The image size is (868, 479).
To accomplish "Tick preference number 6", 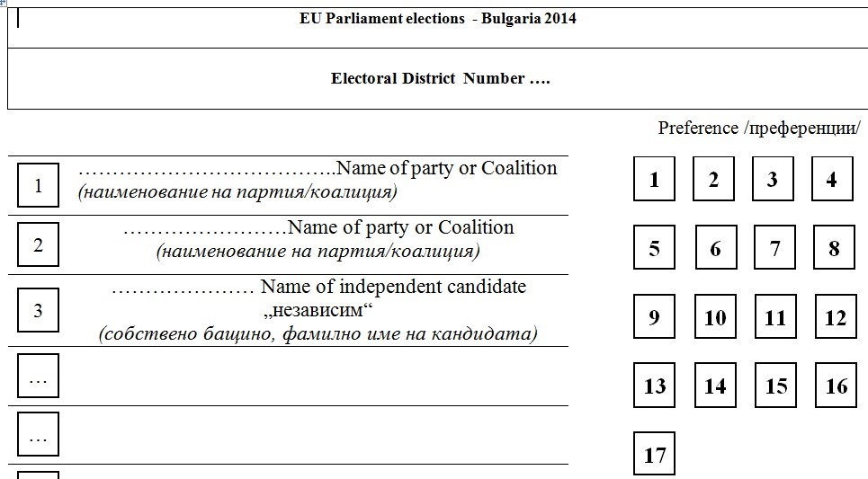I will [715, 248].
